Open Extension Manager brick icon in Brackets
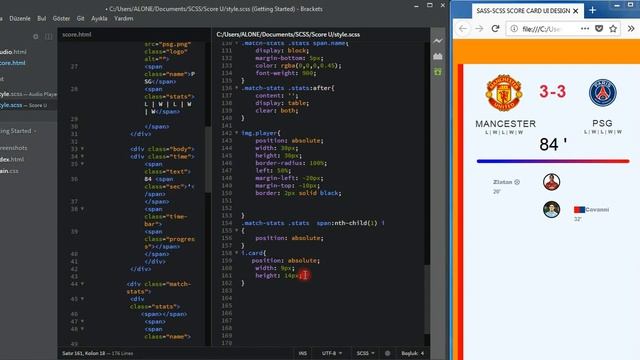The width and height of the screenshot is (640, 360). (x=438, y=56)
